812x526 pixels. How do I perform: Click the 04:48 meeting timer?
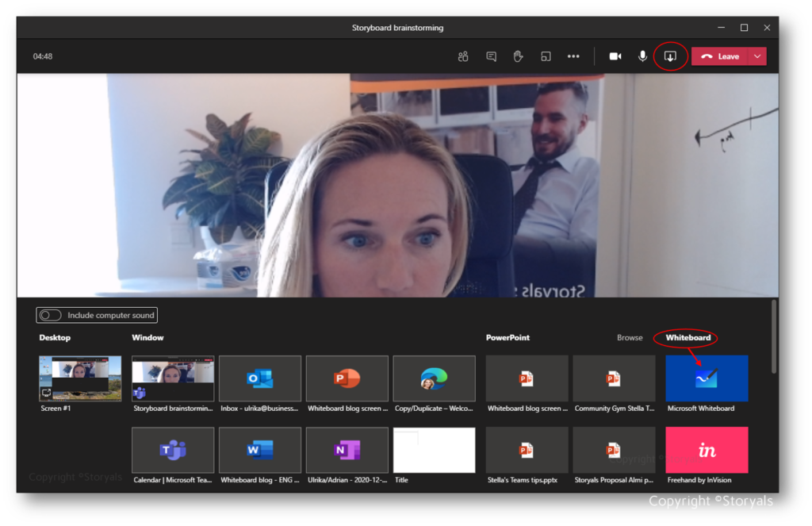pyautogui.click(x=43, y=56)
